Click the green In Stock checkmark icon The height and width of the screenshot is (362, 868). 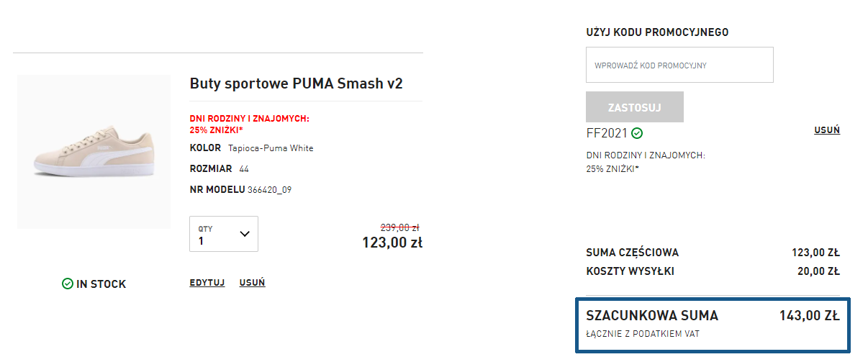coord(68,284)
